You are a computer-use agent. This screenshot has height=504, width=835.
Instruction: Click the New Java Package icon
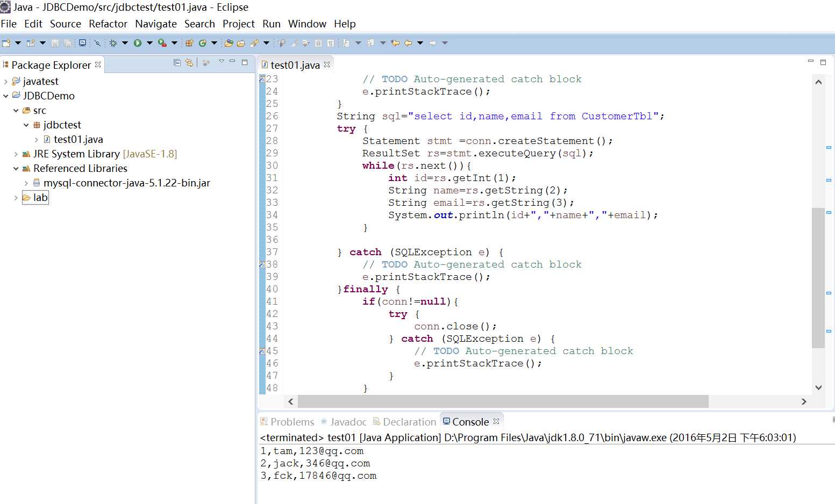point(189,43)
